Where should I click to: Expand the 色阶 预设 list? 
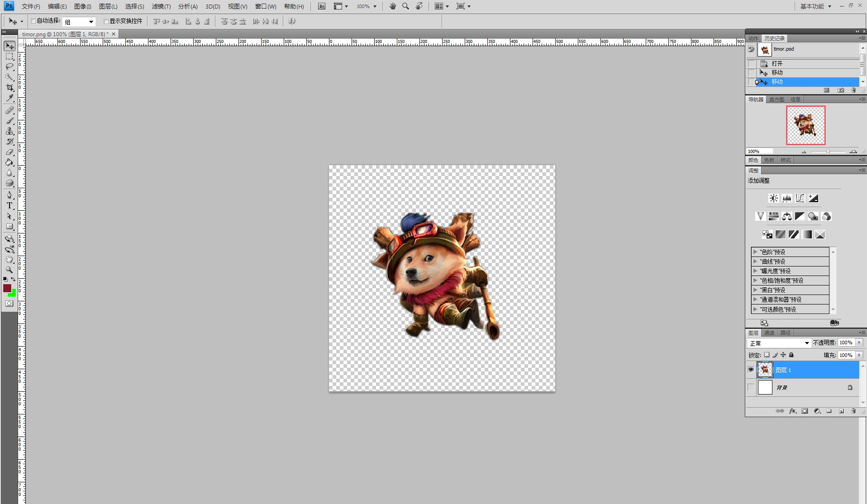[755, 252]
